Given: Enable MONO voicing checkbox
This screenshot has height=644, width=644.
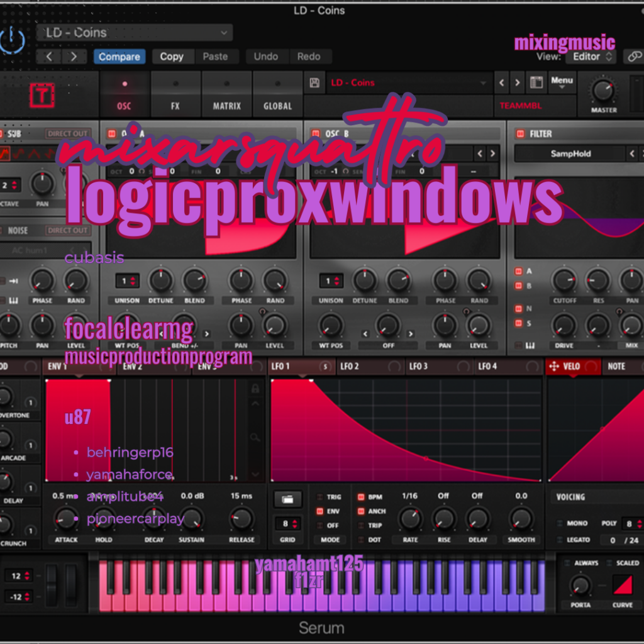Looking at the screenshot, I should click(559, 523).
